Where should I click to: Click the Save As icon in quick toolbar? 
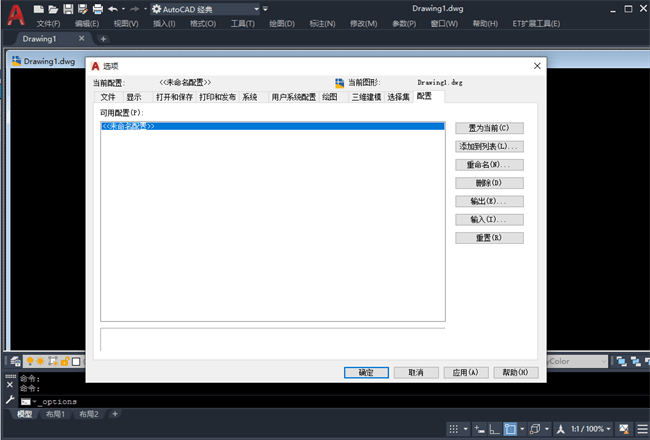pyautogui.click(x=82, y=9)
